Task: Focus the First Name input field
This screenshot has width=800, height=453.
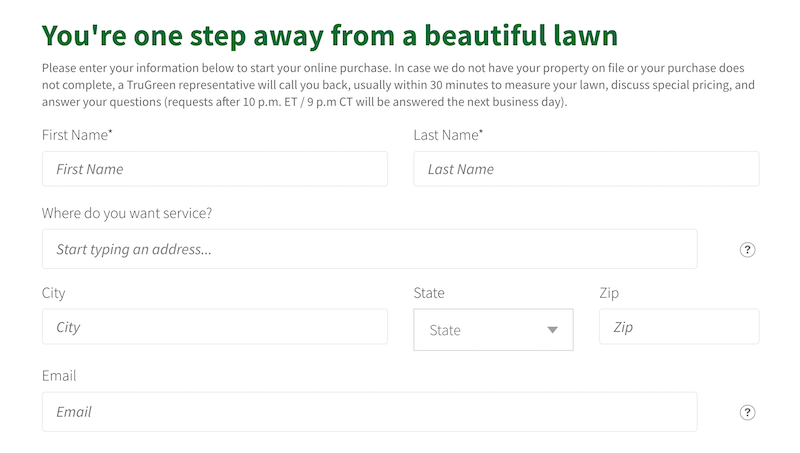Action: (214, 169)
